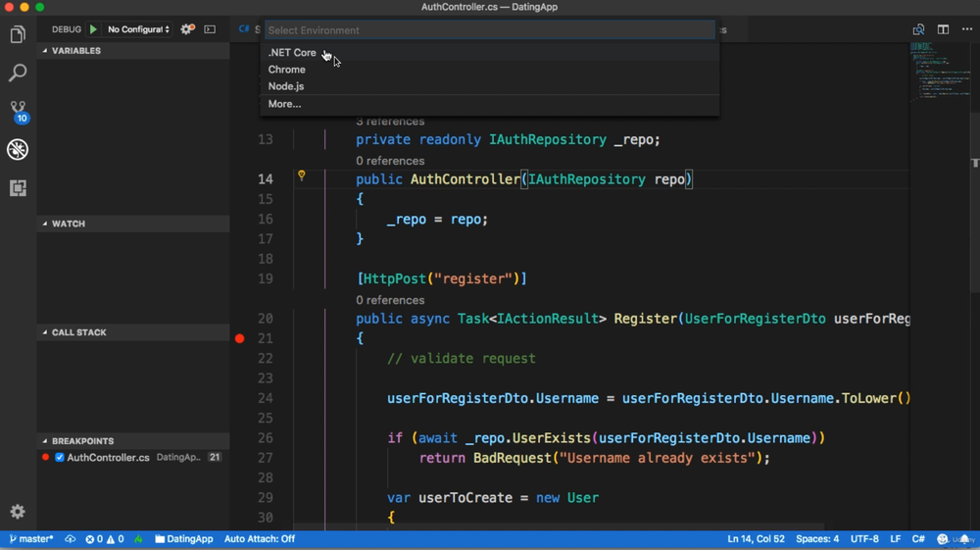Image resolution: width=980 pixels, height=550 pixels.
Task: Focus the Select Environment input field
Action: (489, 30)
